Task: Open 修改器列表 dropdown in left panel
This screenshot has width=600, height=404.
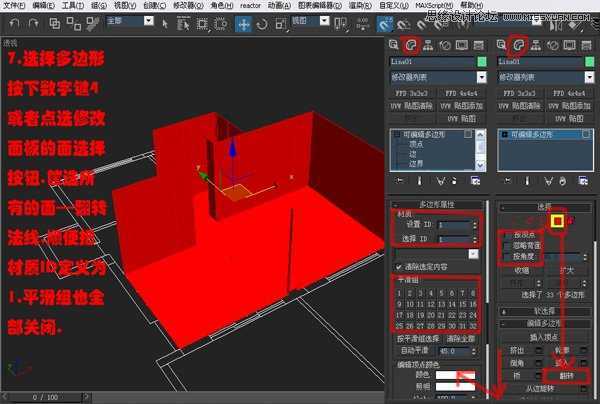Action: (x=481, y=77)
